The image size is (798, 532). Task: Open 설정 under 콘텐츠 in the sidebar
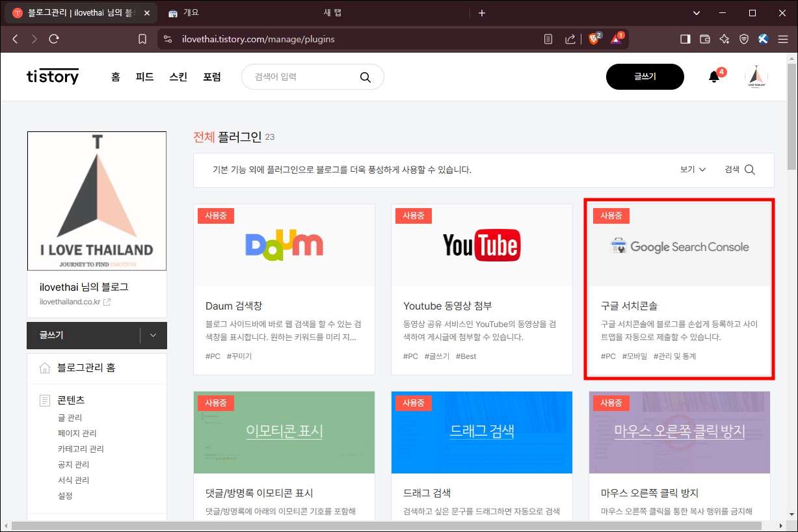click(65, 496)
